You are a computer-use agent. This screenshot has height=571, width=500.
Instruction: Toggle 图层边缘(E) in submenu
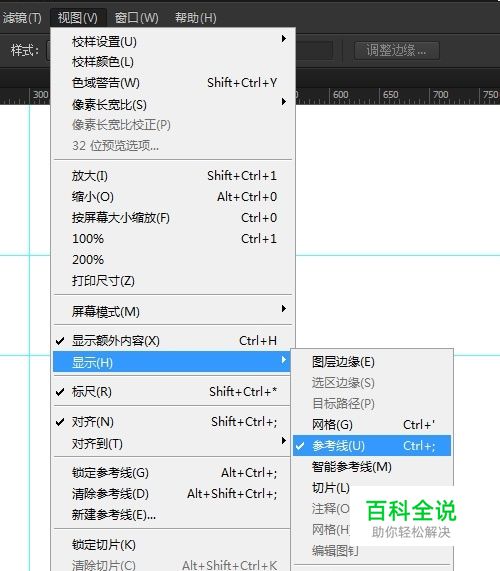(372, 362)
